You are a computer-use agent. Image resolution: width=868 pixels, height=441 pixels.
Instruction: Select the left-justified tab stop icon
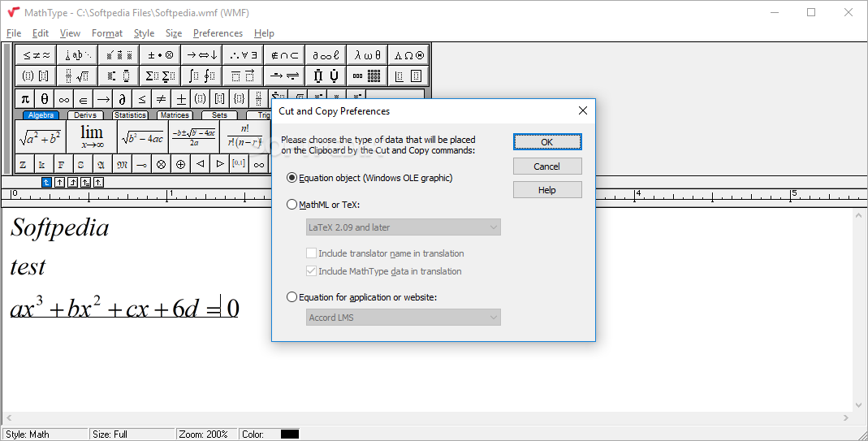click(46, 182)
